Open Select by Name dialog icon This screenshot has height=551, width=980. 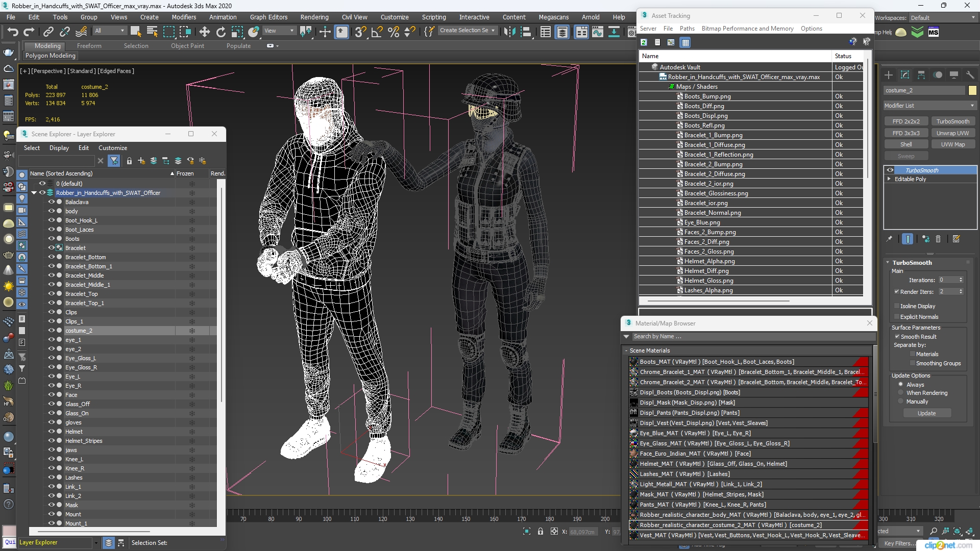click(x=152, y=32)
